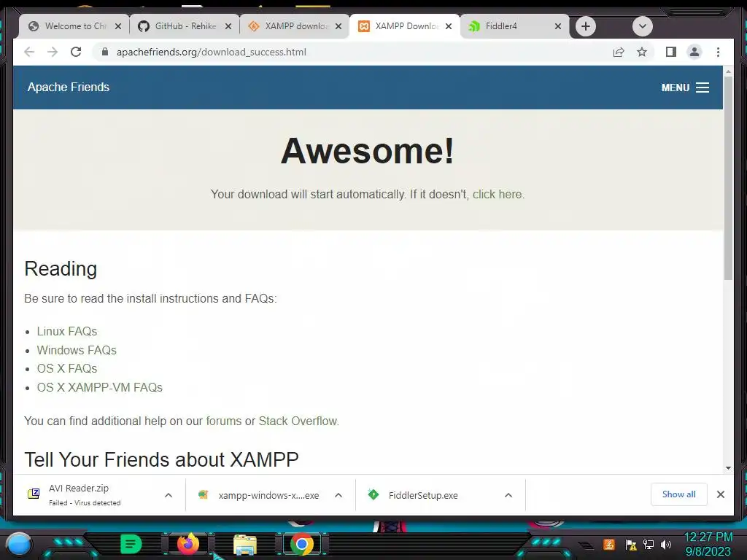The image size is (747, 560).
Task: Click Show all downloads button
Action: tap(678, 494)
